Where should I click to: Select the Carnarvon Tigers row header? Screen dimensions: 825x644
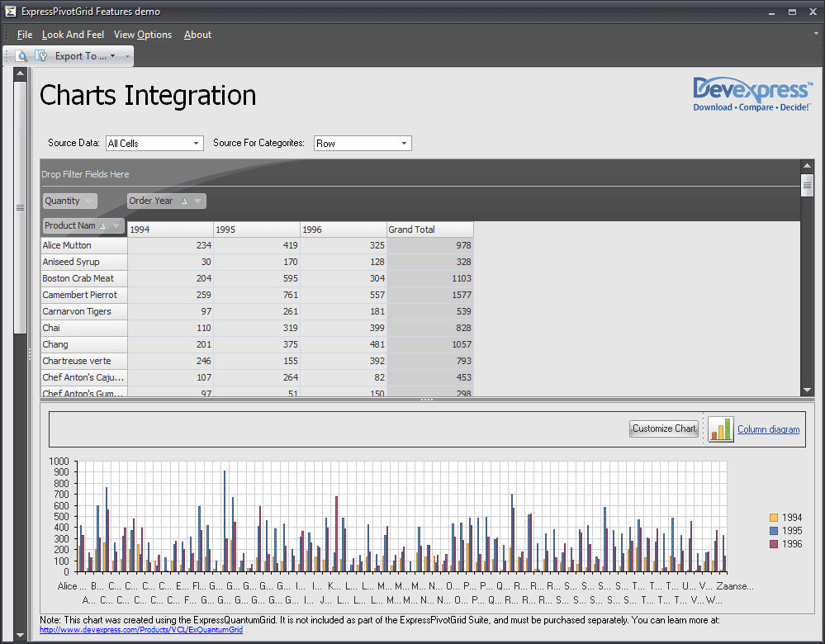coord(84,311)
